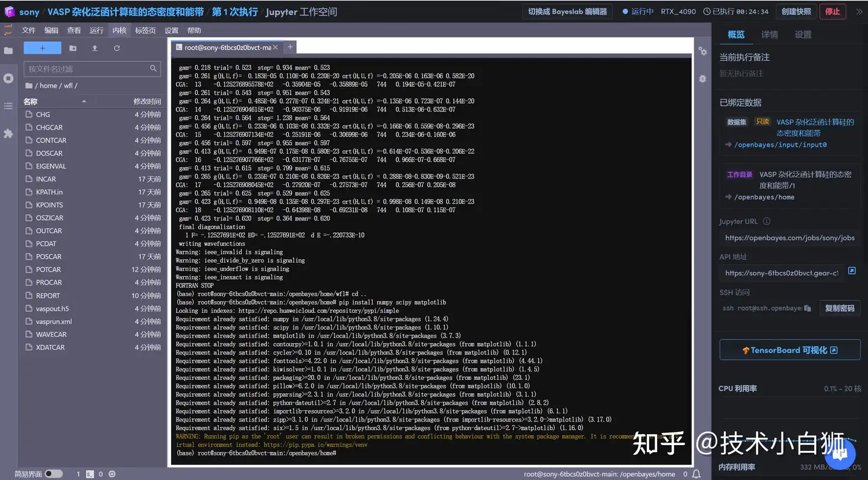
Task: Select the vaspout.h5 file
Action: coord(93,308)
